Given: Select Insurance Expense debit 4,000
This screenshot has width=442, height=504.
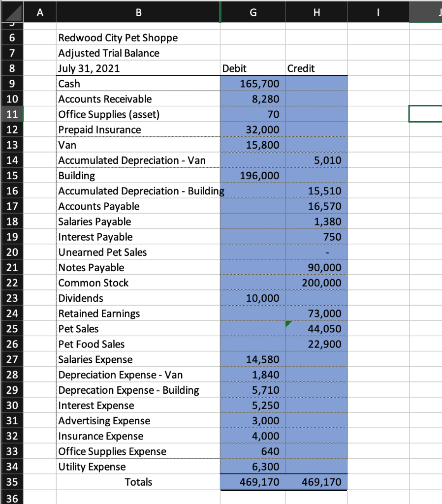Looking at the screenshot, I should (253, 436).
